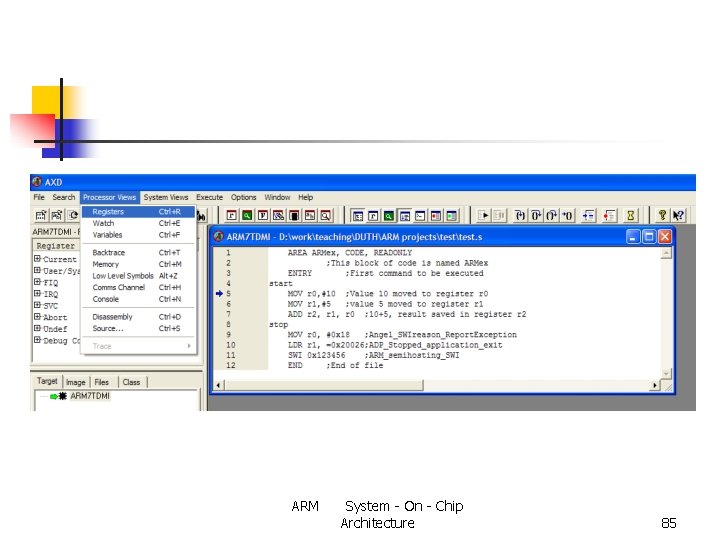Click the grayed-out Stop execution icon
The width and height of the screenshot is (720, 540).
(499, 215)
